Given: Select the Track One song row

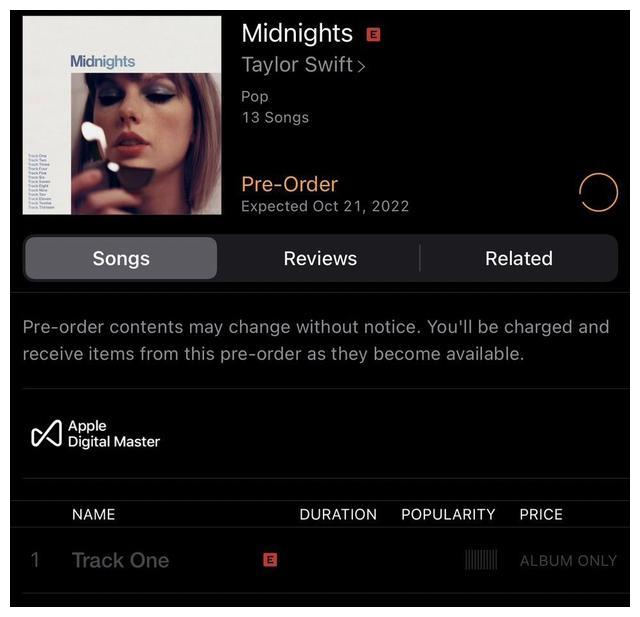Looking at the screenshot, I should coord(320,560).
